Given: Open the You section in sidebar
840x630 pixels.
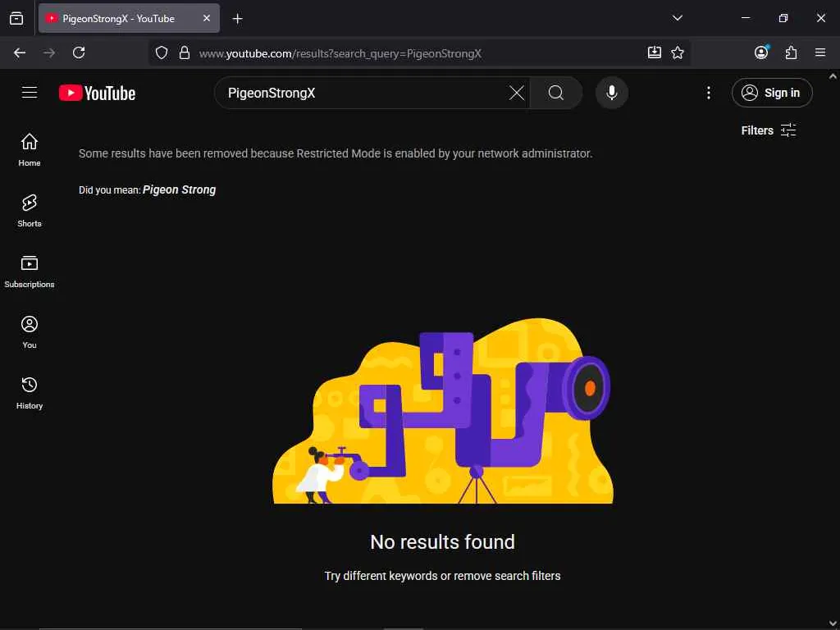Looking at the screenshot, I should (30, 332).
